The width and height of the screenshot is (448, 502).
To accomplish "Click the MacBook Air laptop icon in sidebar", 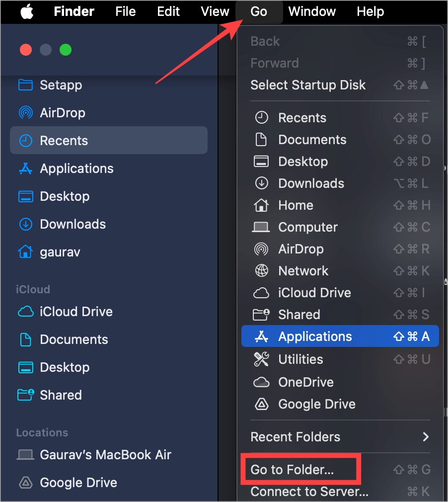I will (25, 455).
